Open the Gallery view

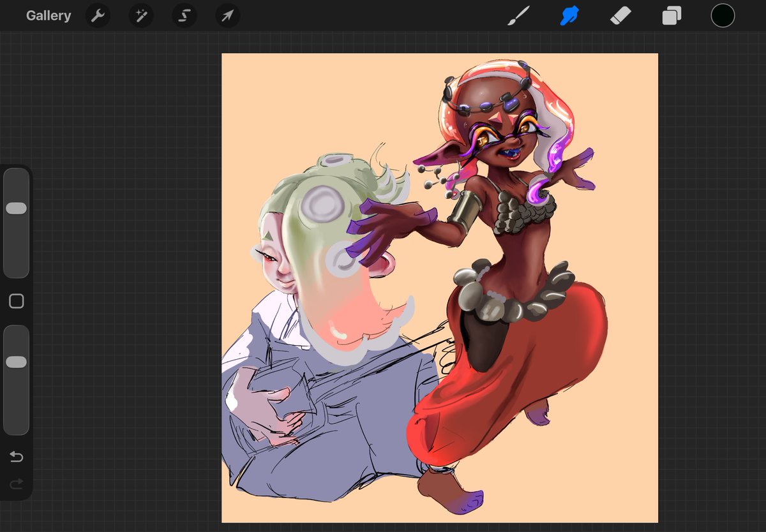point(49,16)
